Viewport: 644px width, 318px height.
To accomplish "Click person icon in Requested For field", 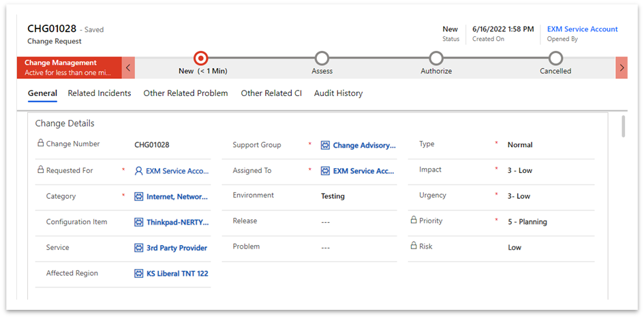I will click(138, 171).
